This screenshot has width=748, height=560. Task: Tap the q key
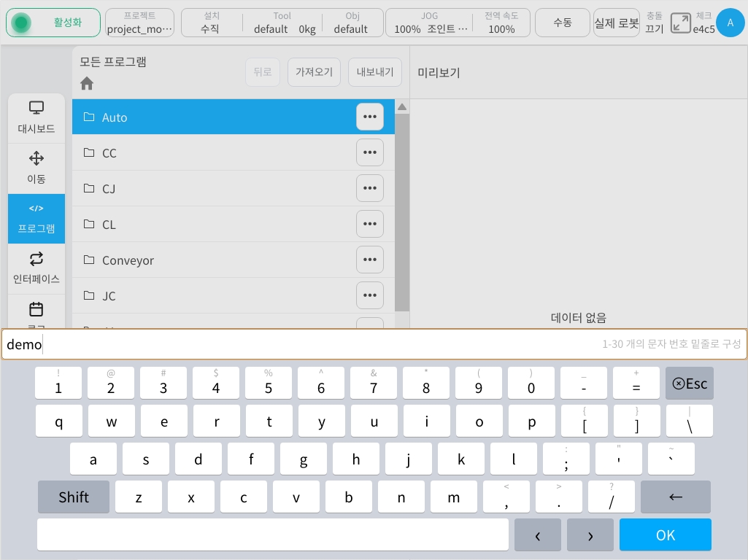(58, 421)
